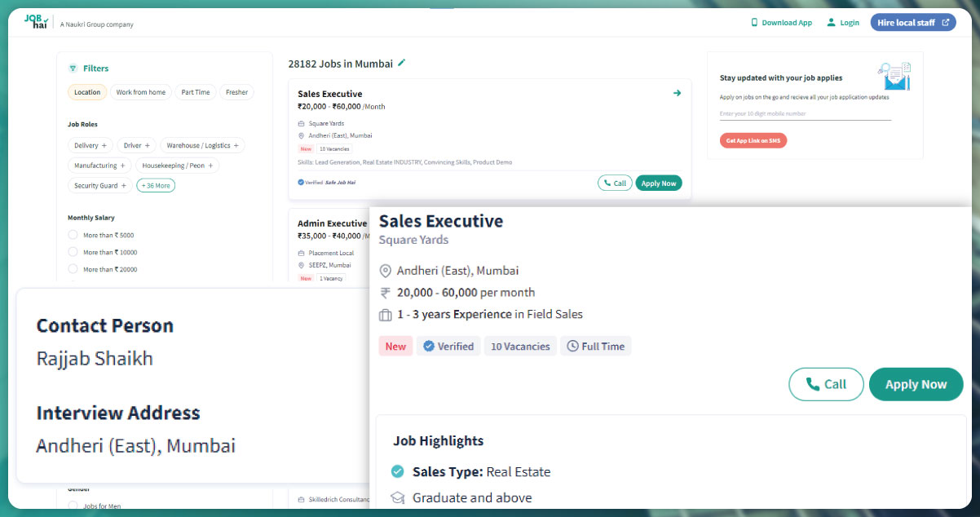This screenshot has height=517, width=980.
Task: Click the SEEPZ, Mumbai location text
Action: point(329,265)
